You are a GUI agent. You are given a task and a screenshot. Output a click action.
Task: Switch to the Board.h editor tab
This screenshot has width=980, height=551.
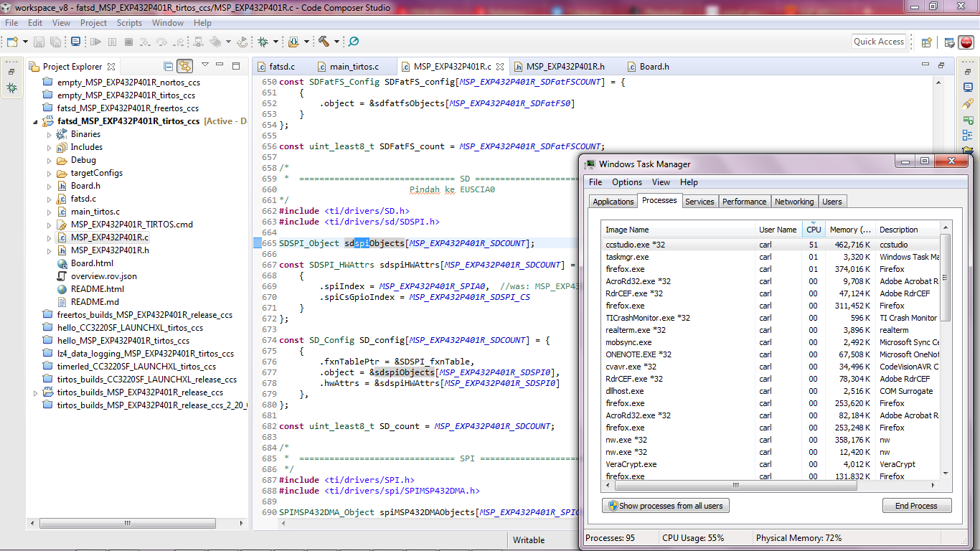pyautogui.click(x=654, y=66)
